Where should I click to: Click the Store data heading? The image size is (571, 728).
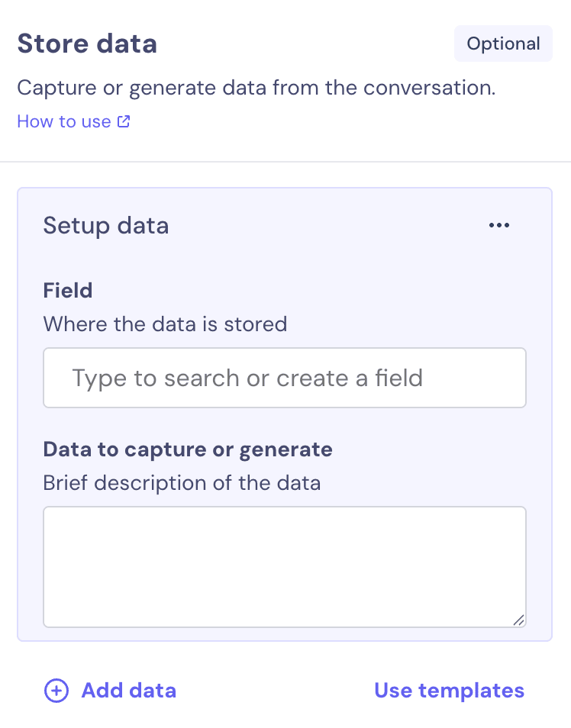[87, 43]
